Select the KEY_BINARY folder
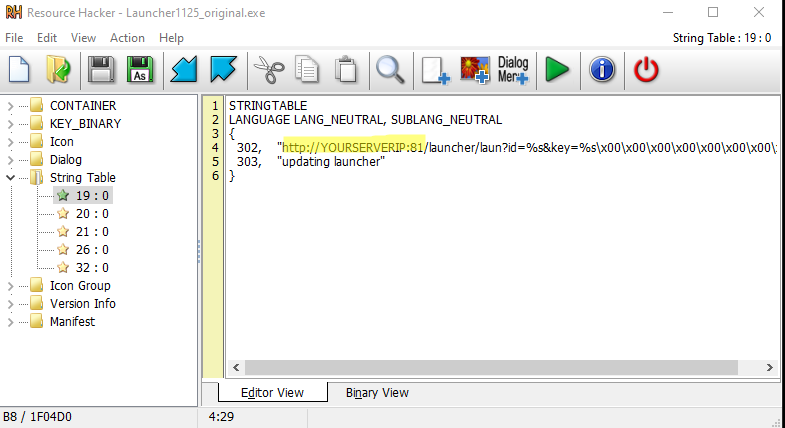 pos(76,124)
